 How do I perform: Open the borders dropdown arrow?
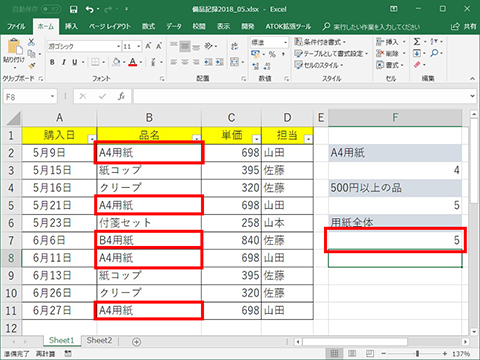click(x=104, y=62)
